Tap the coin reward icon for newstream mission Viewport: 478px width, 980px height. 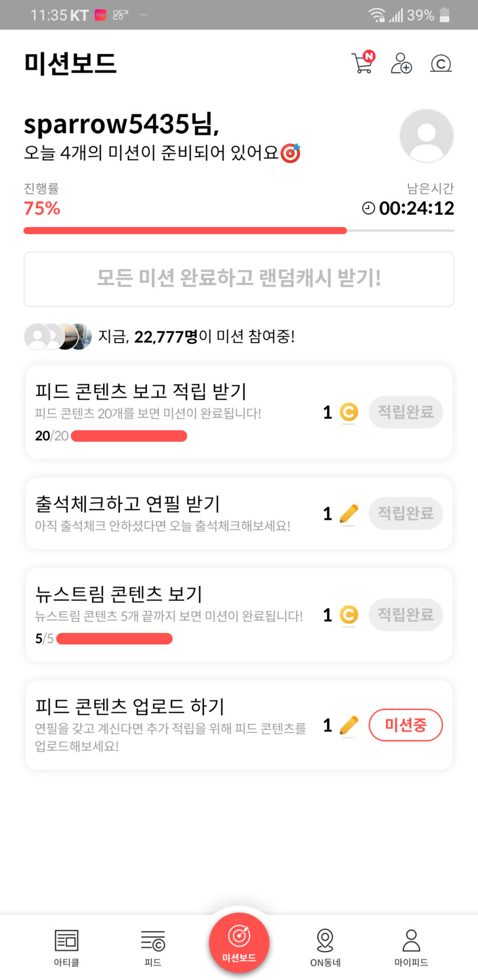348,615
